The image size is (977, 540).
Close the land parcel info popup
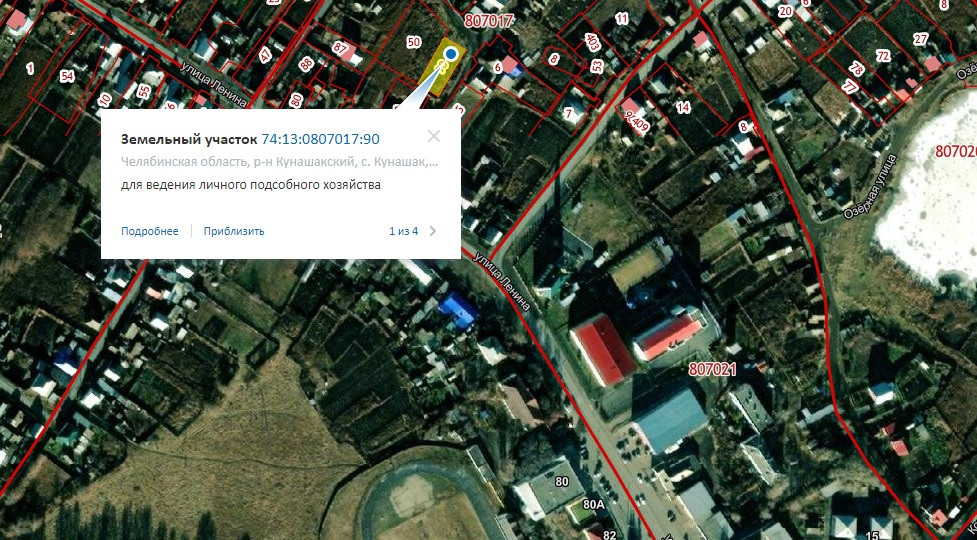coord(434,136)
